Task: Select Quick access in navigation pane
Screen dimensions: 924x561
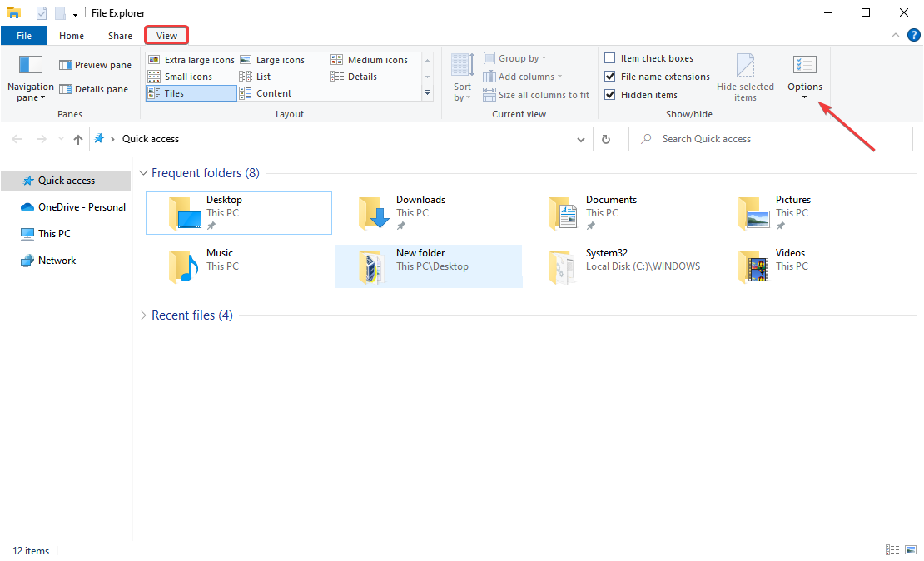Action: tap(66, 181)
